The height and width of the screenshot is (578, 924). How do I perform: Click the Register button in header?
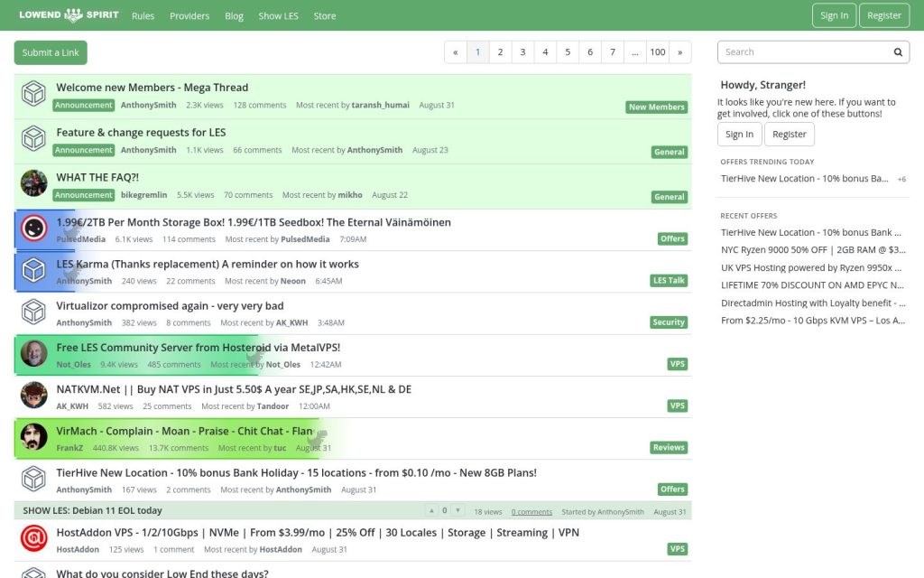pos(884,15)
